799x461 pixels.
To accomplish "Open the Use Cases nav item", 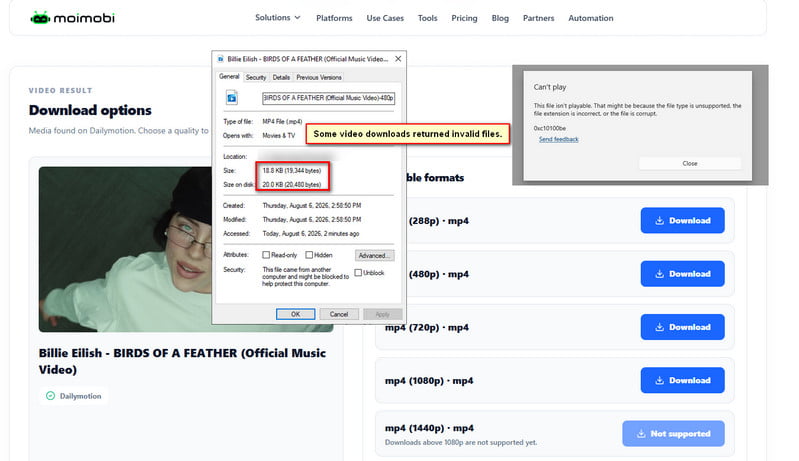I will (385, 18).
